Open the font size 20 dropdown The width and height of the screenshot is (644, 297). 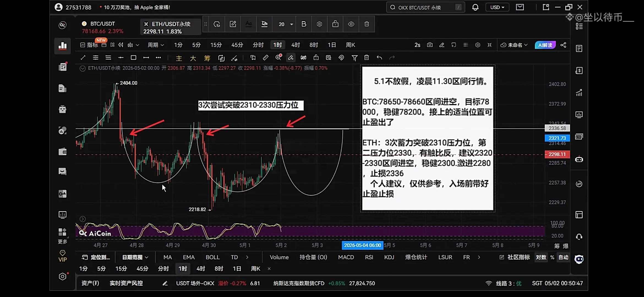point(286,24)
